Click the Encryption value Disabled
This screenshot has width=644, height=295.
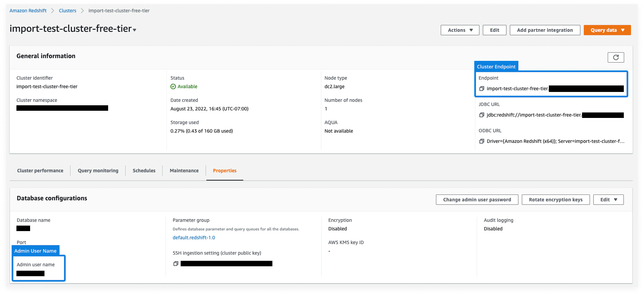click(x=337, y=229)
